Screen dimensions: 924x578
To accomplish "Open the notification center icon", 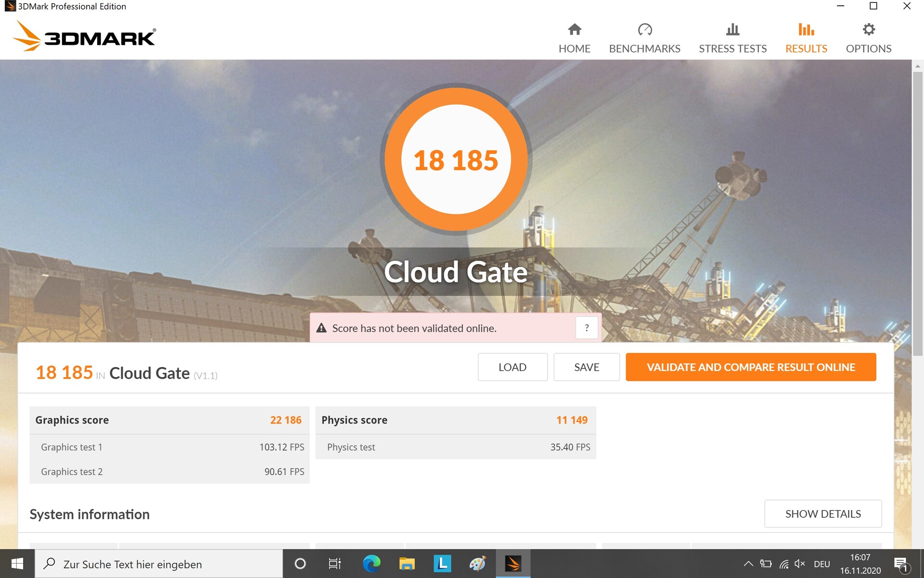I will click(x=900, y=564).
